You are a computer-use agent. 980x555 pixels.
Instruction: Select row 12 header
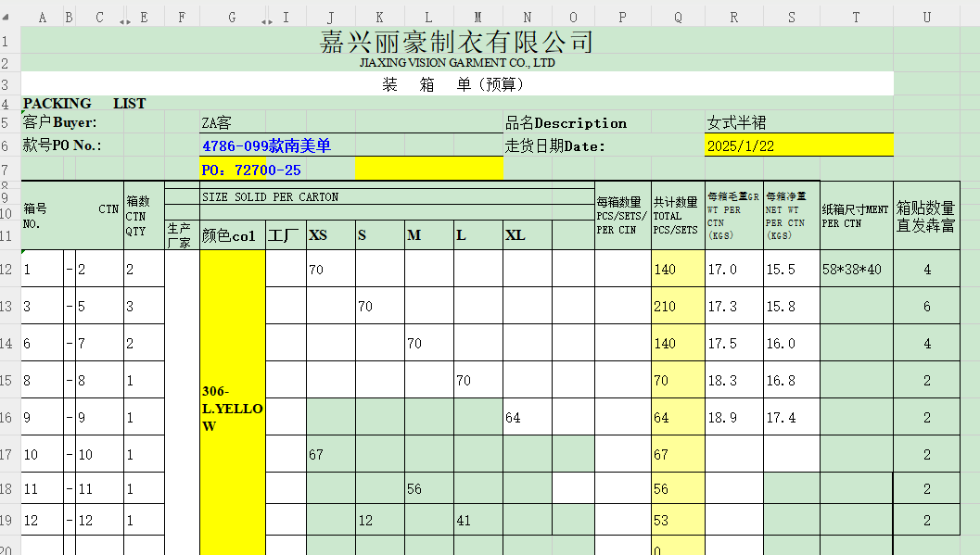click(9, 270)
